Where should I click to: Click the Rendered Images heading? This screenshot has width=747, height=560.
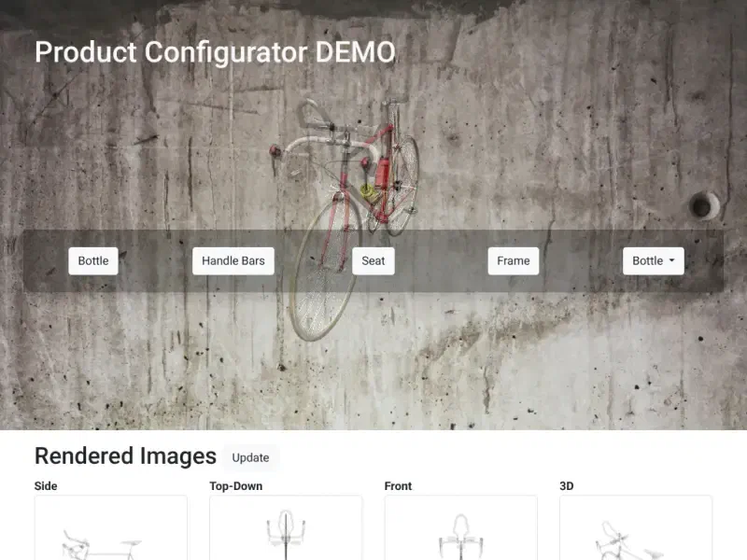coord(125,456)
